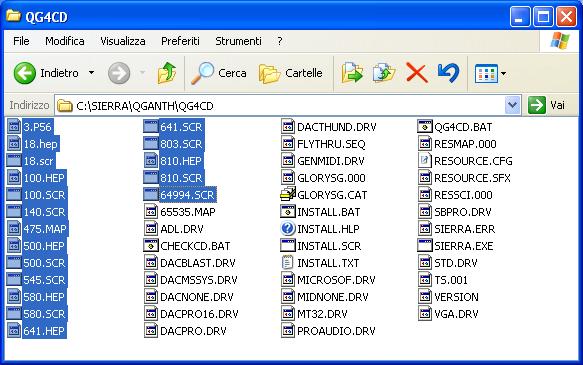Click the Copy To folder icon
The width and height of the screenshot is (583, 365).
tap(383, 73)
